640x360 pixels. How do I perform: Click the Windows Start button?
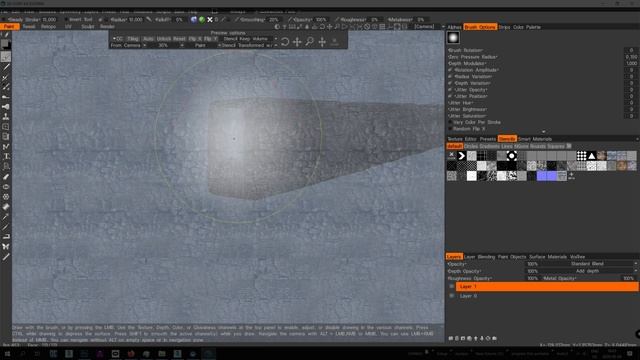pyautogui.click(x=7, y=353)
